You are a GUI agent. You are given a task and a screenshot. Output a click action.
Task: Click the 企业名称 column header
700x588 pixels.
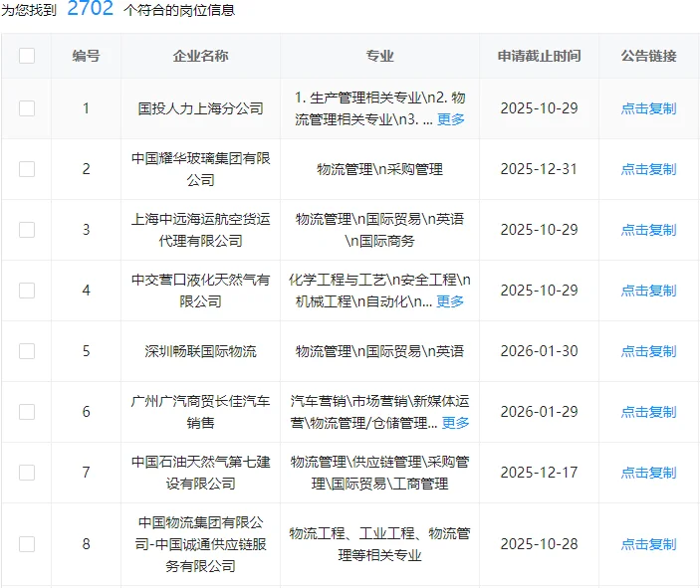pyautogui.click(x=200, y=56)
